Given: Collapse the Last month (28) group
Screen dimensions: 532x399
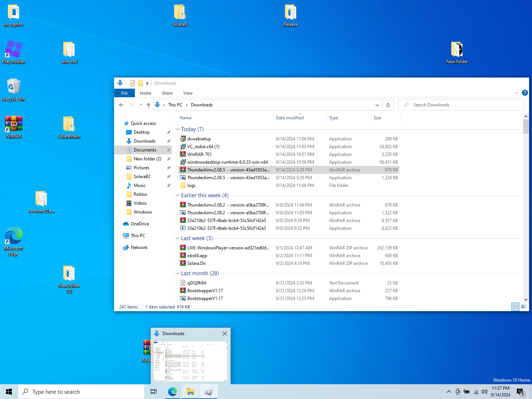Looking at the screenshot, I should click(x=177, y=273).
